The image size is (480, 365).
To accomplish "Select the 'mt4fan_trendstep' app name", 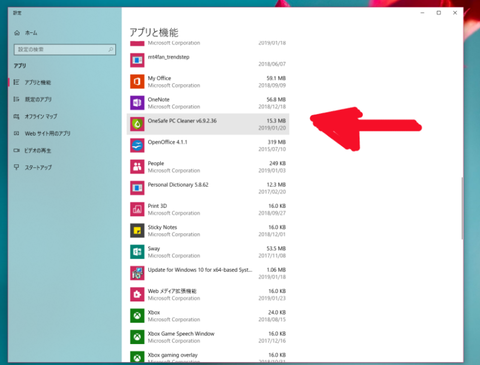I will tap(168, 57).
